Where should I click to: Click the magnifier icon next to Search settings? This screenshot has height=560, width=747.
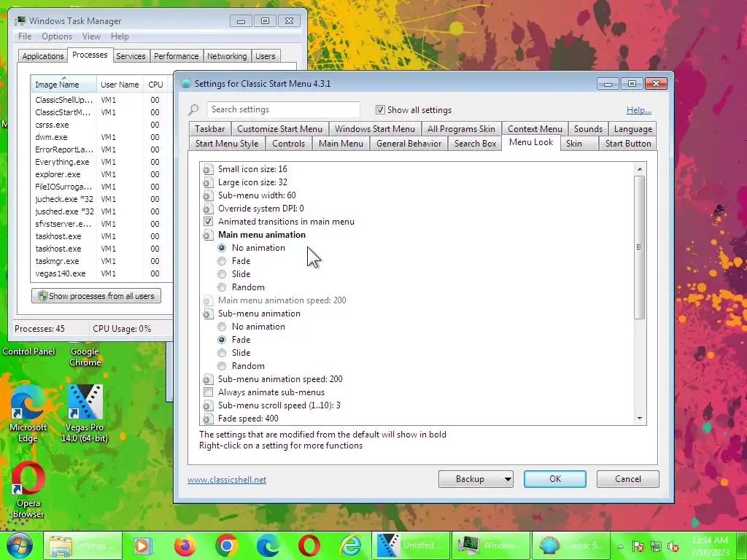click(x=193, y=110)
